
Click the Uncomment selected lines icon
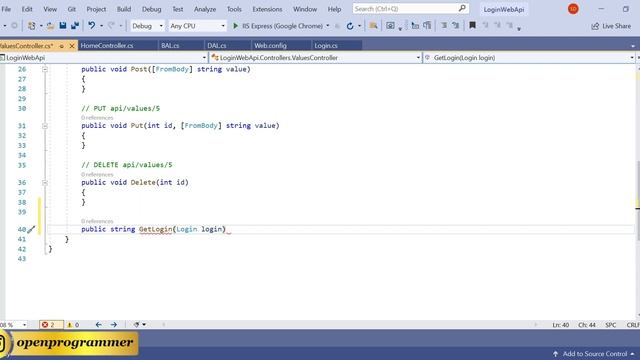point(456,26)
